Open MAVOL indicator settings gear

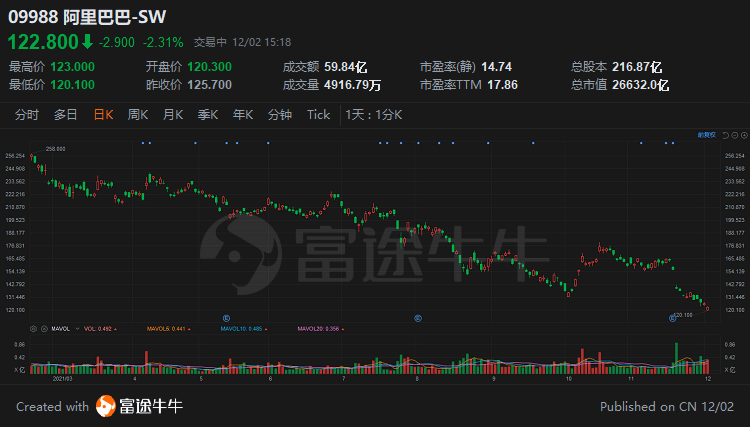[x=33, y=329]
